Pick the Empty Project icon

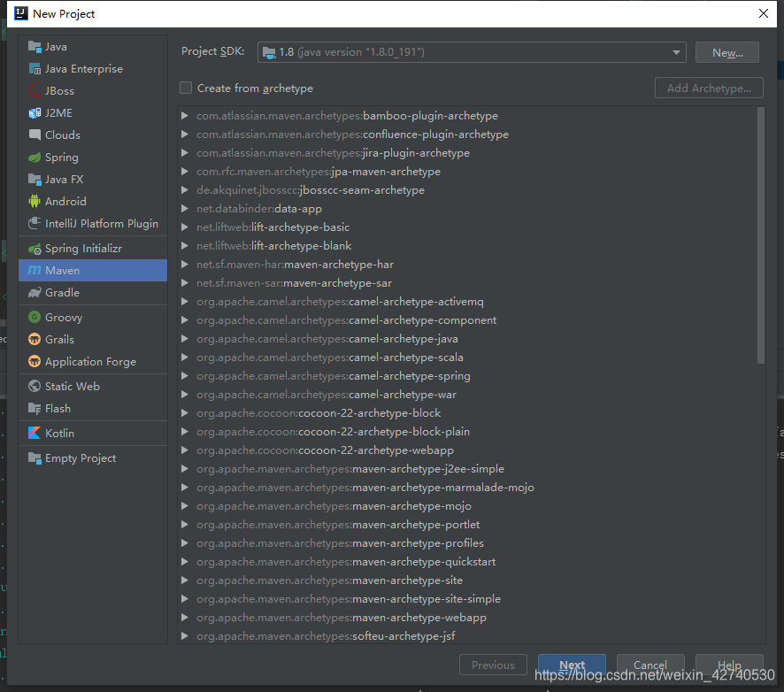35,458
